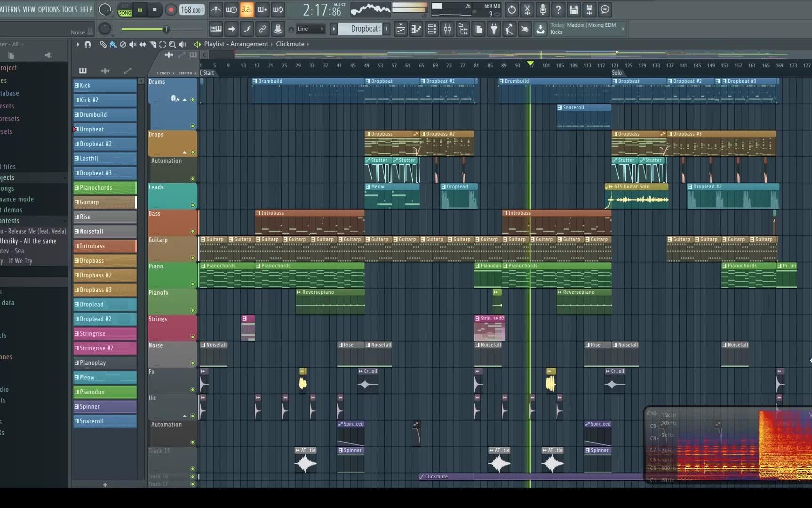Toggle playlist snap magnet icon
The image size is (812, 508).
(x=88, y=44)
